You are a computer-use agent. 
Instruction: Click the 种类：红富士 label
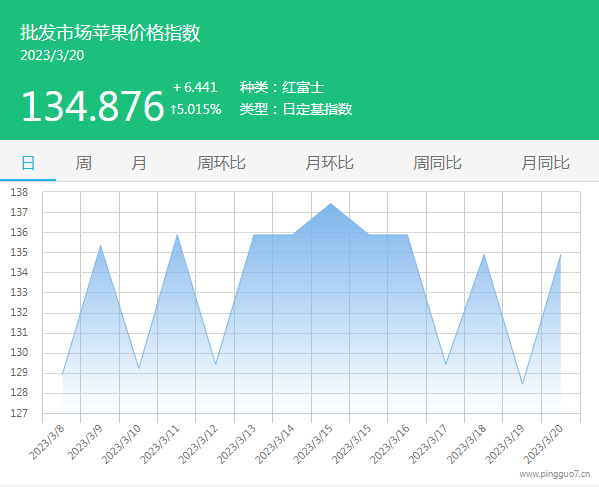point(282,87)
